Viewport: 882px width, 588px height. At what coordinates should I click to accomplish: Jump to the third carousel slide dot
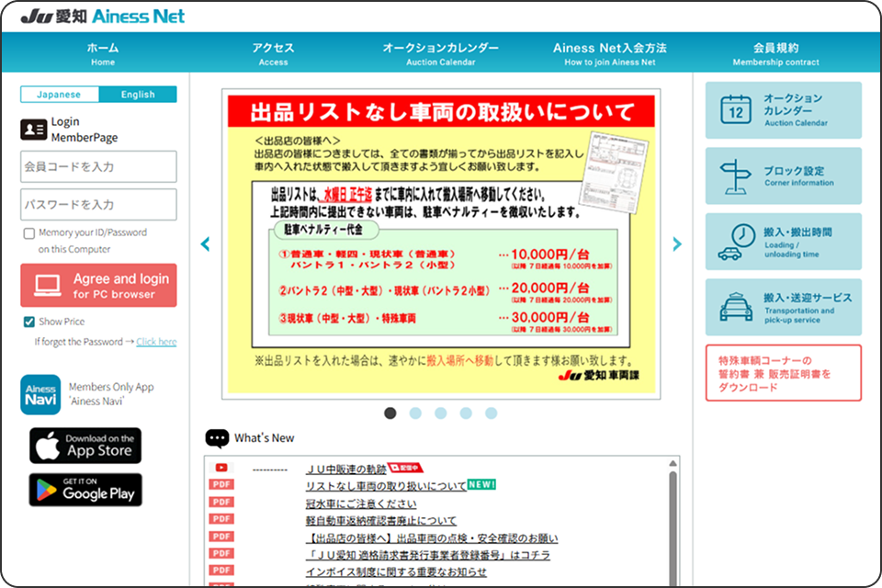click(x=441, y=413)
